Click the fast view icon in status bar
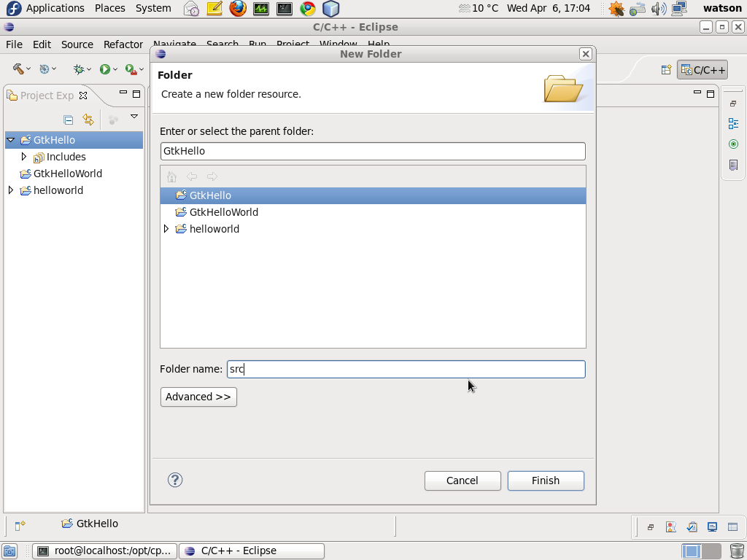 20,526
